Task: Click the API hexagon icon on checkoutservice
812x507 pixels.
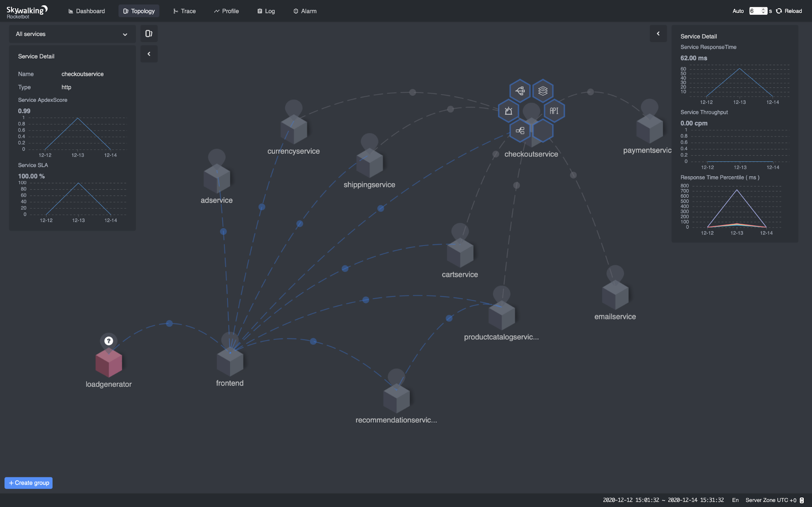Action: pos(554,111)
